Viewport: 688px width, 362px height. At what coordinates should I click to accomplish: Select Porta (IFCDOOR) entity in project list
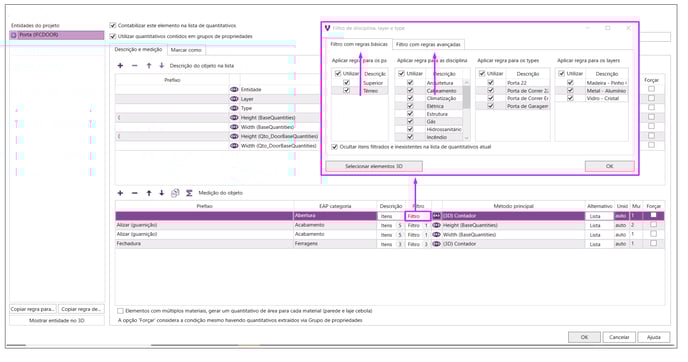pyautogui.click(x=57, y=35)
